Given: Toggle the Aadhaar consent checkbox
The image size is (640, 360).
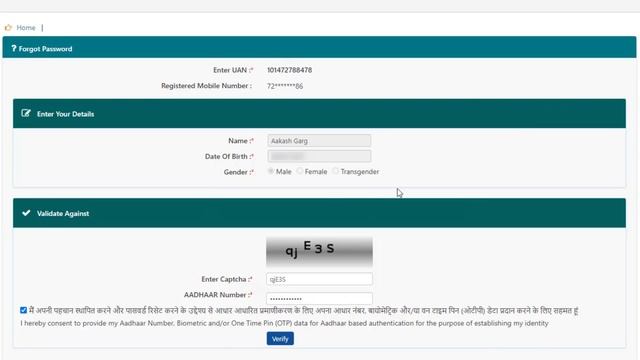Looking at the screenshot, I should pos(23,310).
